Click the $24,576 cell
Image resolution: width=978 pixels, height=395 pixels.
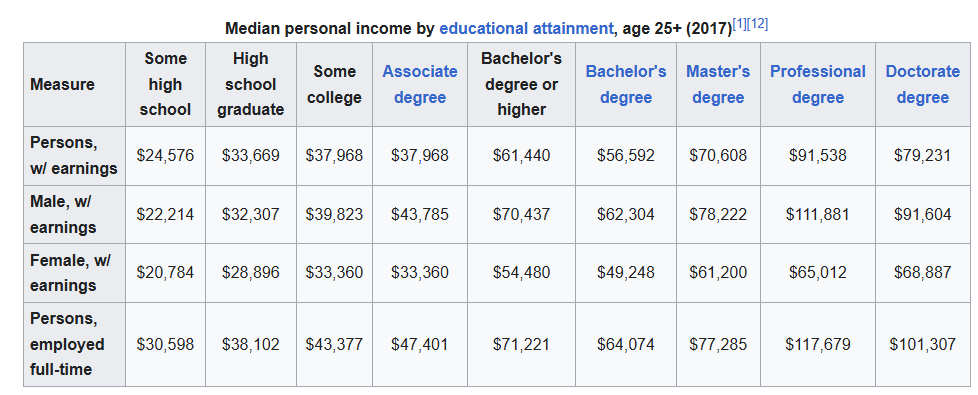point(165,155)
